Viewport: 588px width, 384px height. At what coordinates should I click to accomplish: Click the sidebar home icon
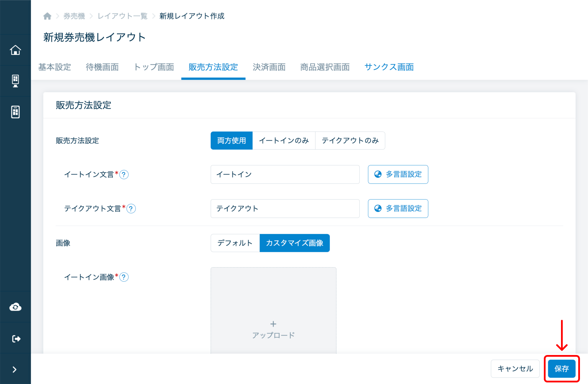15,50
